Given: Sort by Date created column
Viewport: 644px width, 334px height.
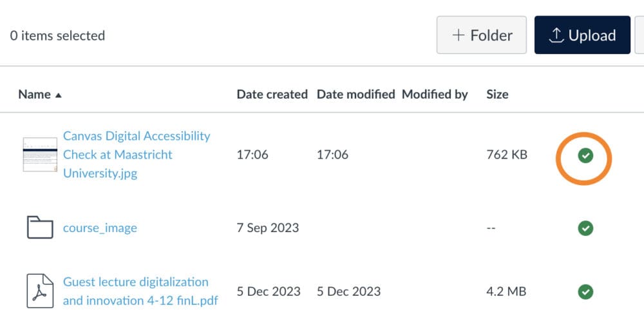Looking at the screenshot, I should point(272,94).
